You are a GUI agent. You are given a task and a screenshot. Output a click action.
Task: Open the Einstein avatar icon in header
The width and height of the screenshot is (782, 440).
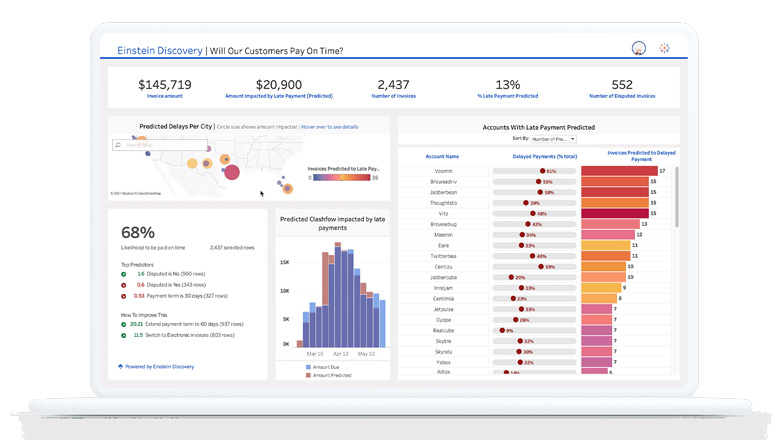pos(638,48)
